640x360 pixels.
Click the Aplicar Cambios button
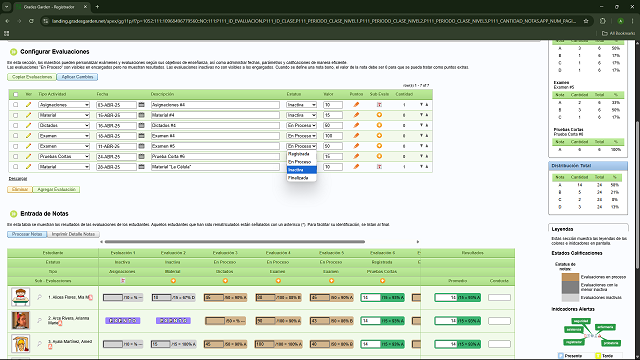(77, 77)
